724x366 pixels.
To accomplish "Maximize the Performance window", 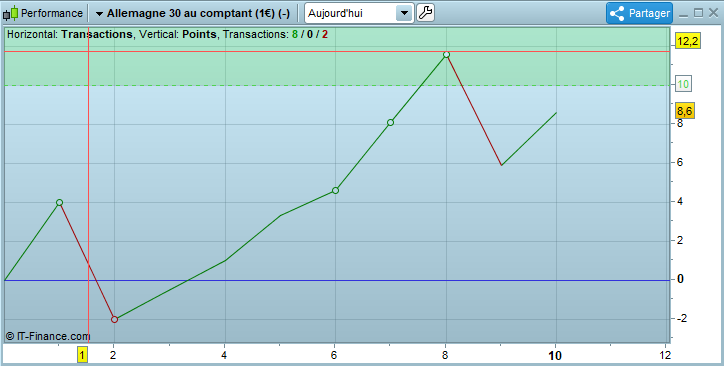I will coord(698,13).
